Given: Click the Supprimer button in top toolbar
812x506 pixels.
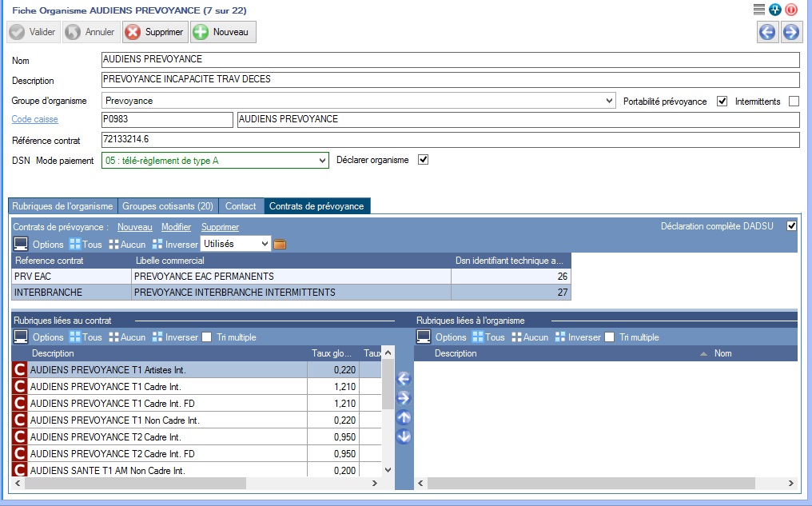Looking at the screenshot, I should [155, 32].
